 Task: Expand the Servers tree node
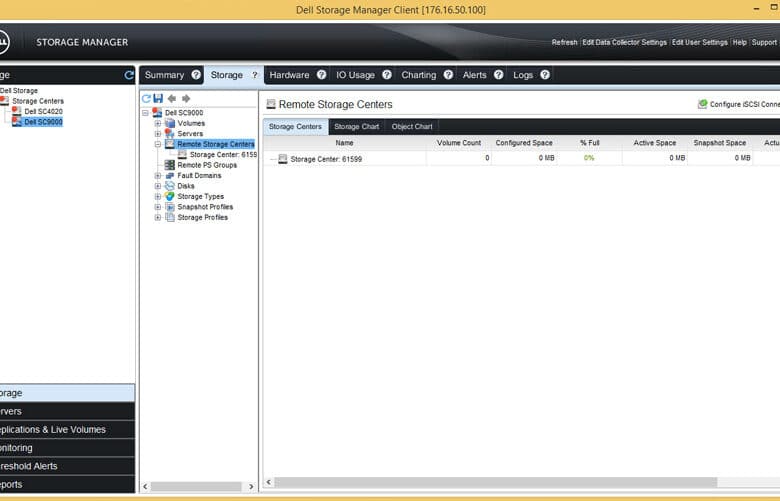158,134
